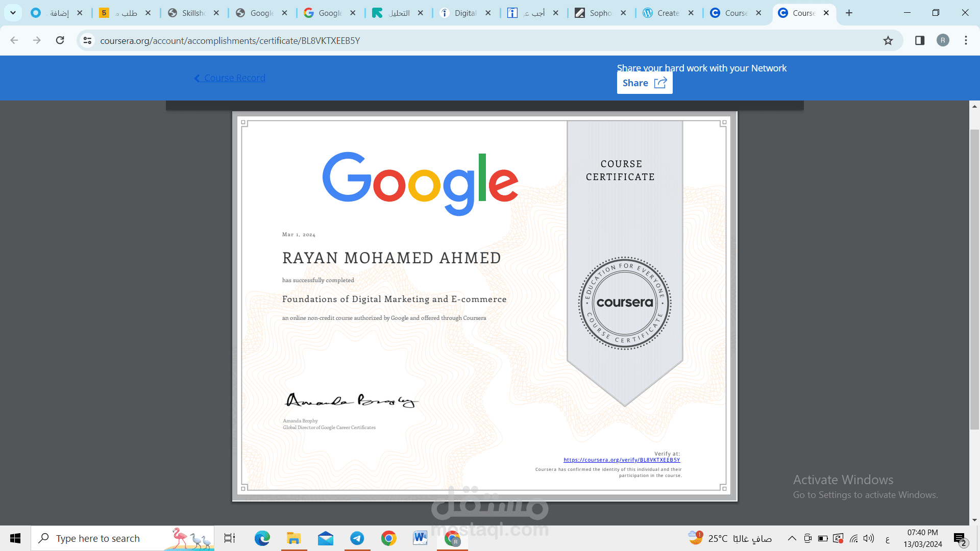The height and width of the screenshot is (551, 980).
Task: Bookmark this page with the star icon
Action: (x=888, y=40)
